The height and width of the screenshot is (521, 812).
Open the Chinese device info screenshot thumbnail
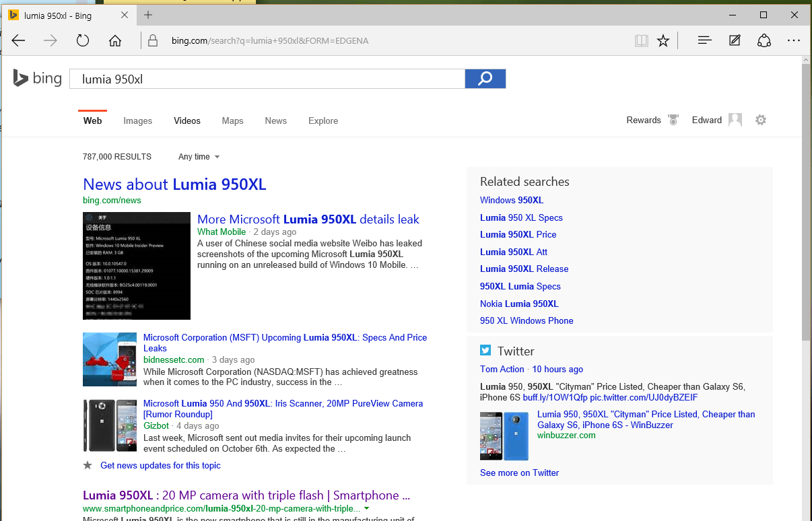(137, 265)
